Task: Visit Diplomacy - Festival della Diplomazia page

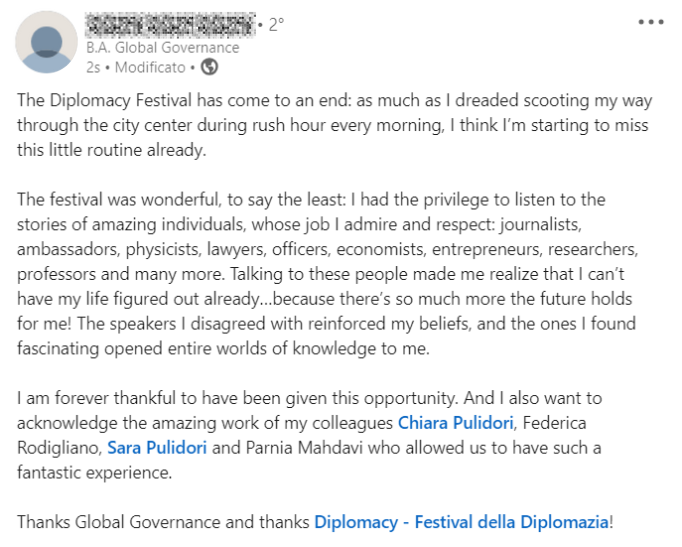Action: click(x=460, y=521)
